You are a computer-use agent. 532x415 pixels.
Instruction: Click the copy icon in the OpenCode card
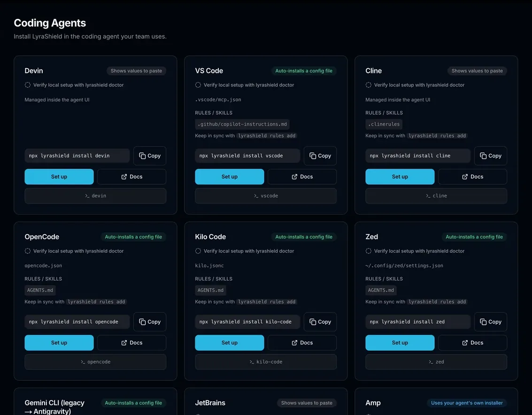pos(142,321)
